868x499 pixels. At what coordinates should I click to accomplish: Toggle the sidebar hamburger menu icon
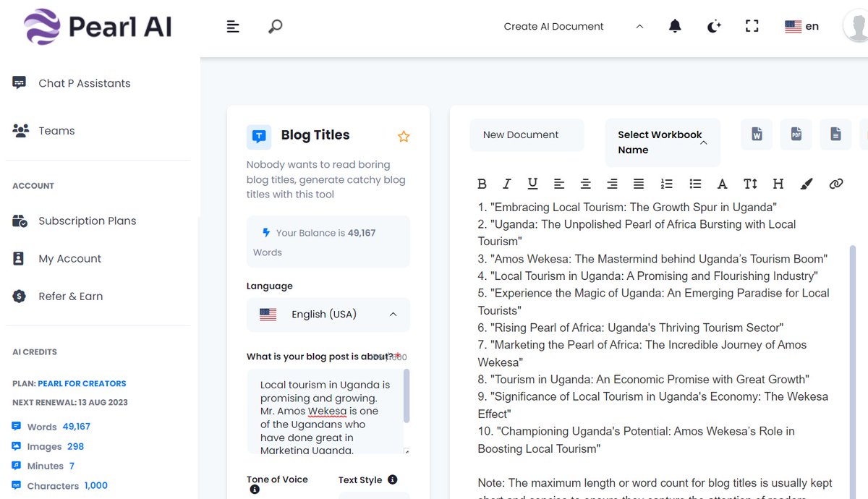tap(233, 27)
